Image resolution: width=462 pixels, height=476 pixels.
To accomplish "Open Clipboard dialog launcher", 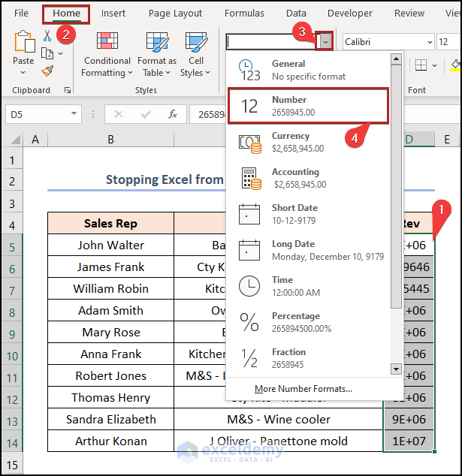I will (68, 90).
